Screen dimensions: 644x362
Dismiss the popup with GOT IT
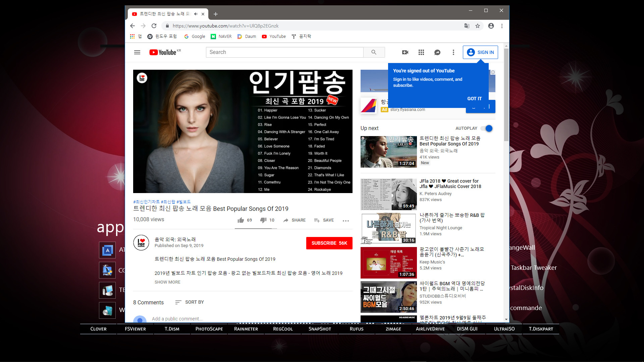pyautogui.click(x=474, y=99)
